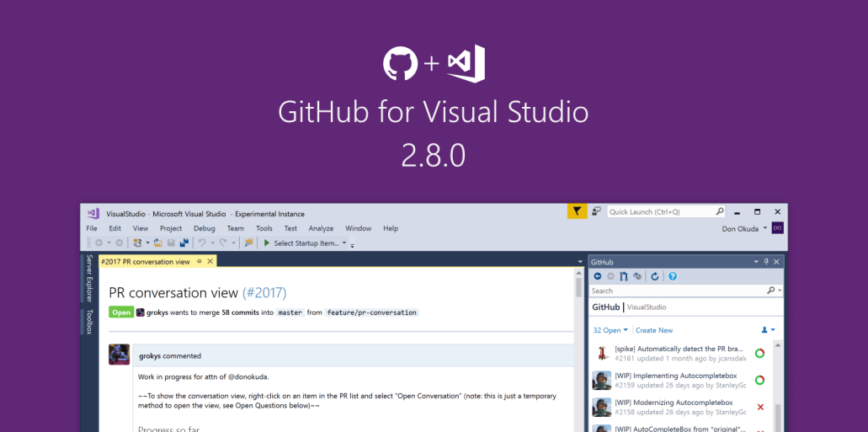Open Toolbox side tab
The image size is (868, 432).
(88, 322)
